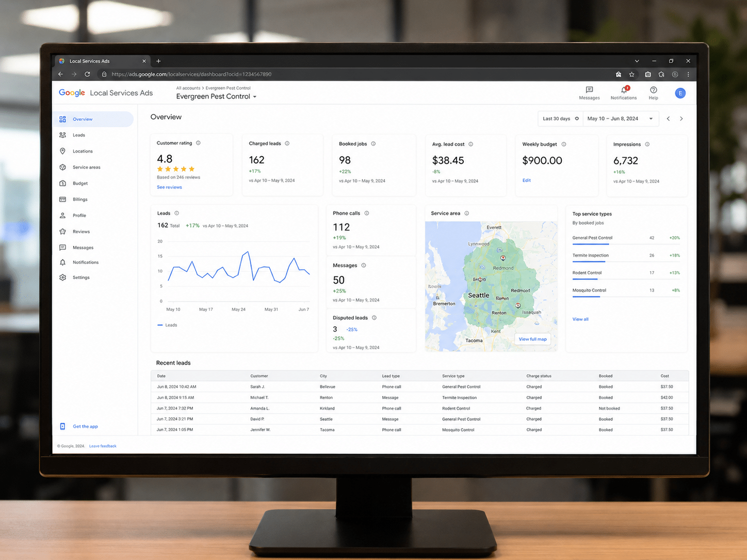Screen dimensions: 747x560
Task: Click the General Pest Control progress bar
Action: point(626,244)
